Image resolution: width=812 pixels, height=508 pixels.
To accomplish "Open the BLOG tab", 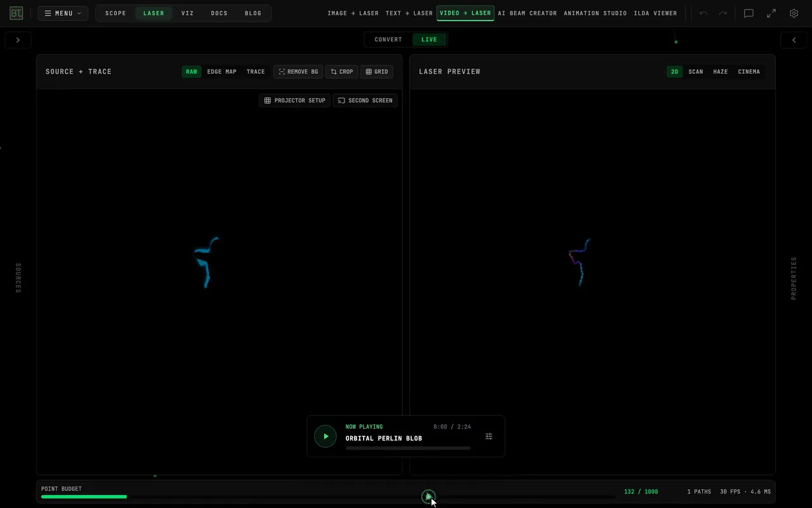I will tap(253, 13).
